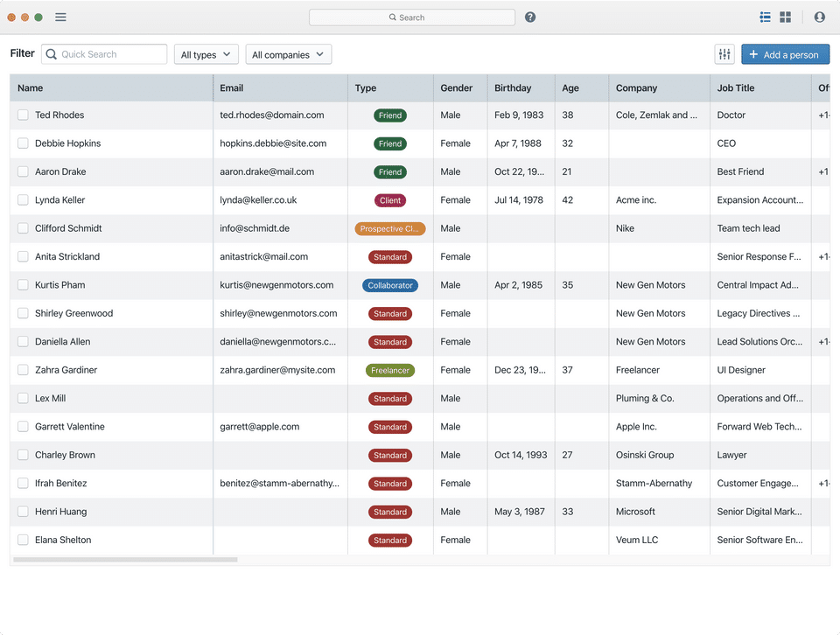Open the All companies dropdown
The width and height of the screenshot is (840, 635).
(288, 54)
